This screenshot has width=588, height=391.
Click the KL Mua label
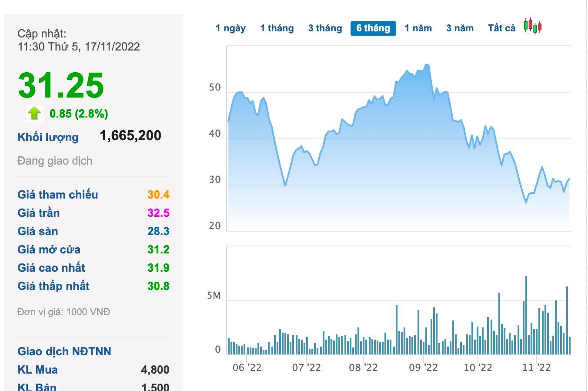tap(37, 370)
